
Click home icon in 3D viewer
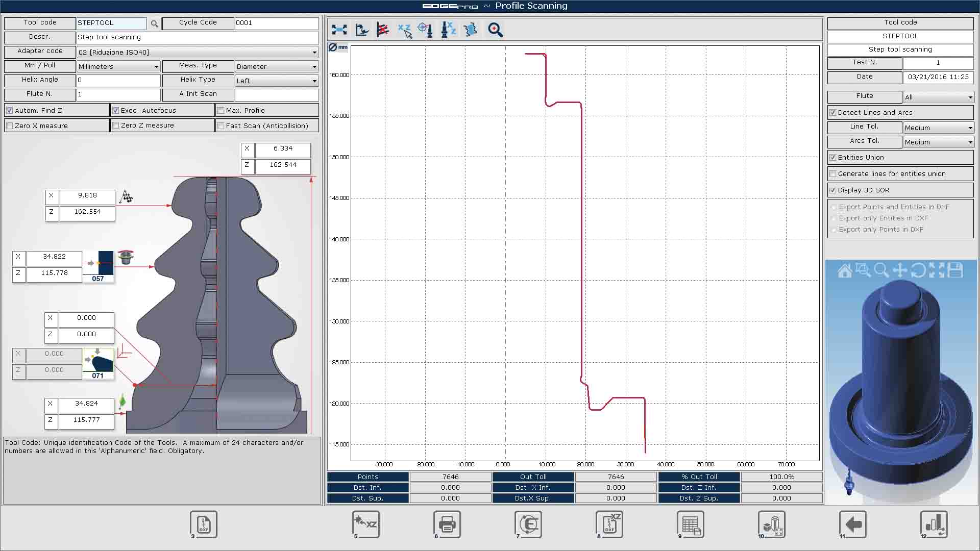[x=845, y=270]
